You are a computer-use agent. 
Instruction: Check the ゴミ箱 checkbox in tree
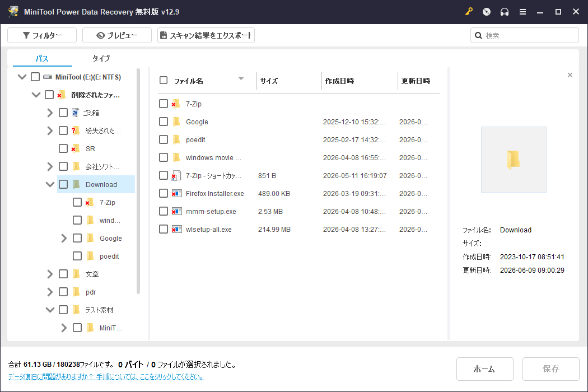[x=63, y=113]
